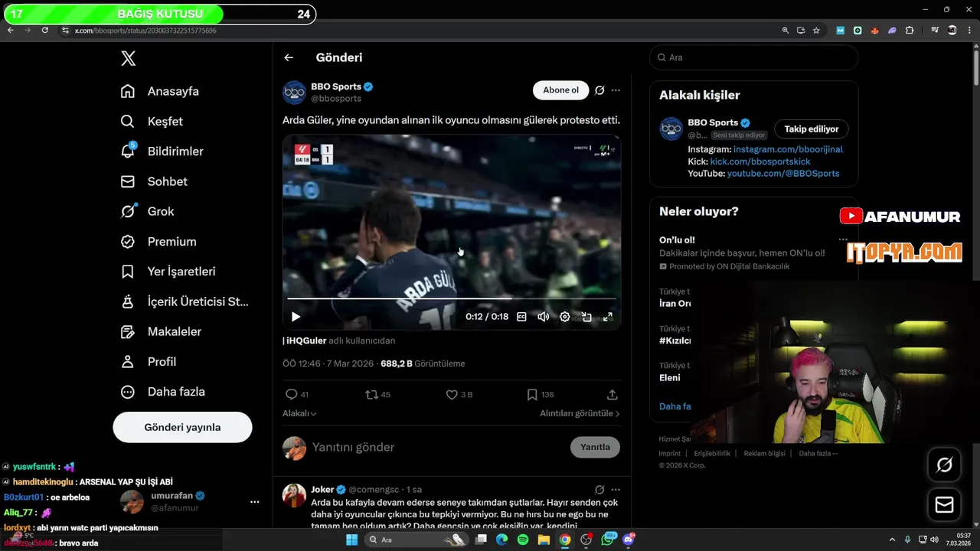Enter video fullscreen
980x551 pixels.
tap(608, 317)
